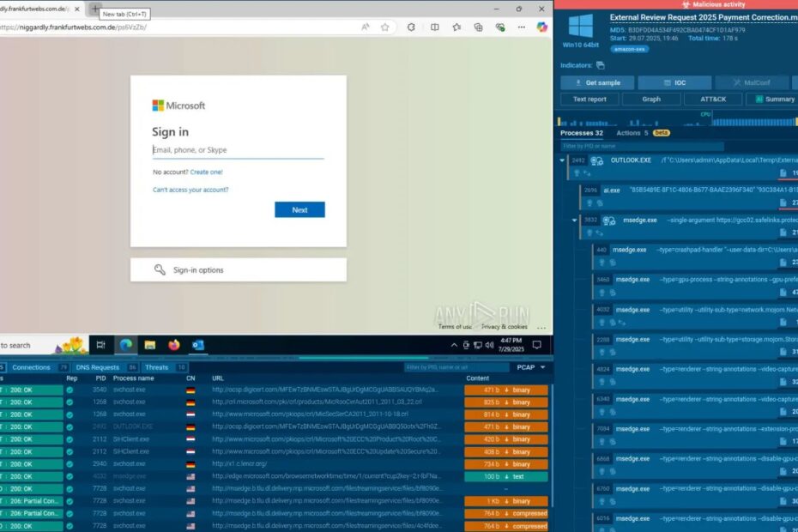798x532 pixels.
Task: Toggle Edge split screen icon
Action: click(x=435, y=27)
